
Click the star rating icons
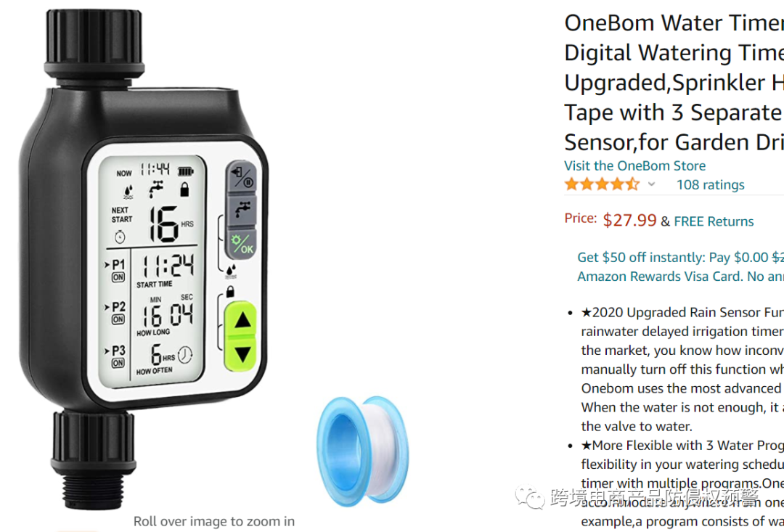tap(602, 184)
